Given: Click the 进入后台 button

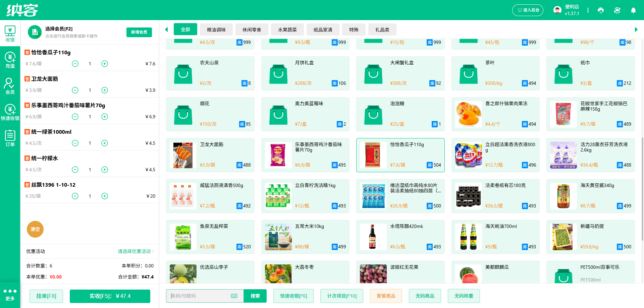Looking at the screenshot, I should click(x=528, y=10).
